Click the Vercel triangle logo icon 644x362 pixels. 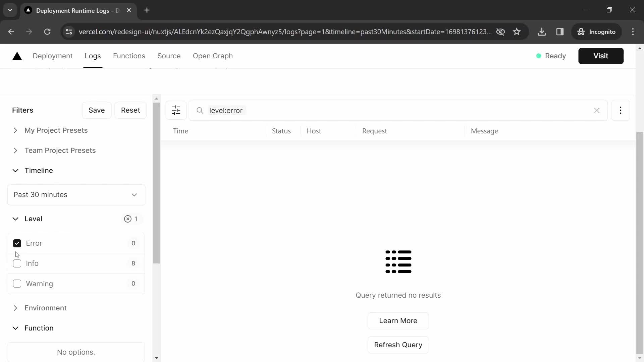(17, 56)
